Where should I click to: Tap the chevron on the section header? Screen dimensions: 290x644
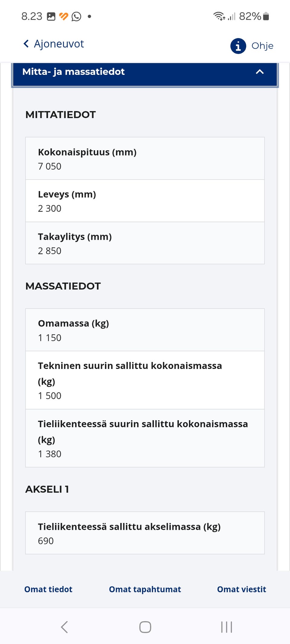tap(259, 72)
